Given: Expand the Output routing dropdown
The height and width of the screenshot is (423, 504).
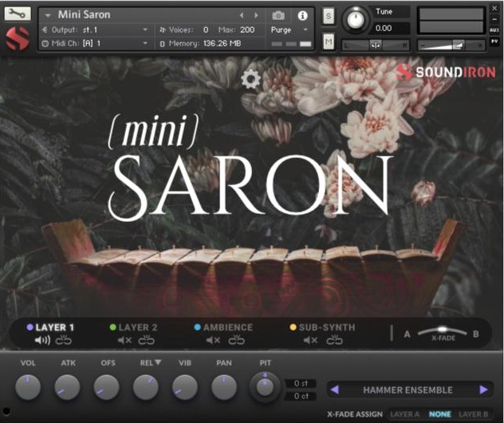Looking at the screenshot, I should [x=144, y=30].
